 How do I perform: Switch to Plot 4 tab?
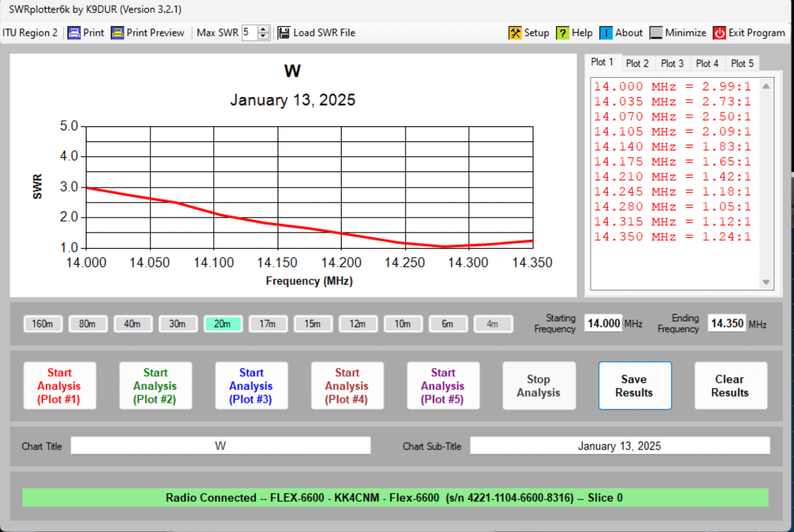click(707, 63)
